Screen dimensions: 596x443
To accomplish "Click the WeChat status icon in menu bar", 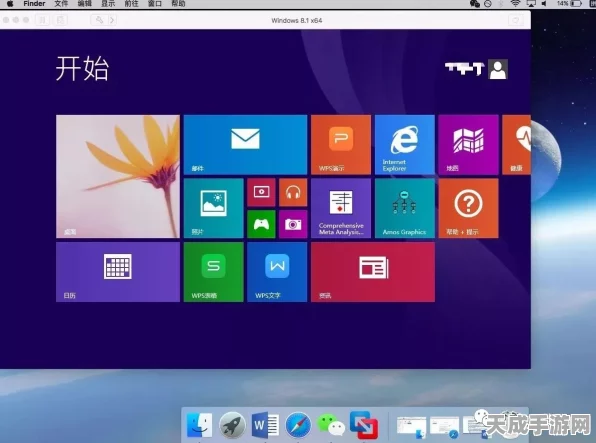I will (x=475, y=4).
